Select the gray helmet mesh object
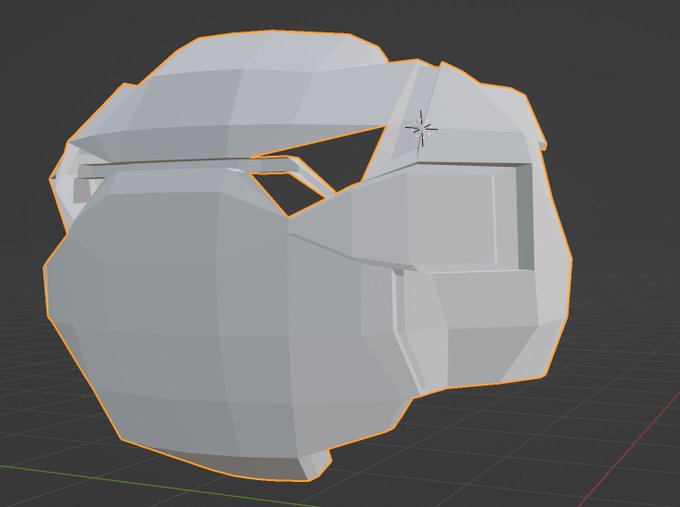This screenshot has width=680, height=507. (x=307, y=256)
